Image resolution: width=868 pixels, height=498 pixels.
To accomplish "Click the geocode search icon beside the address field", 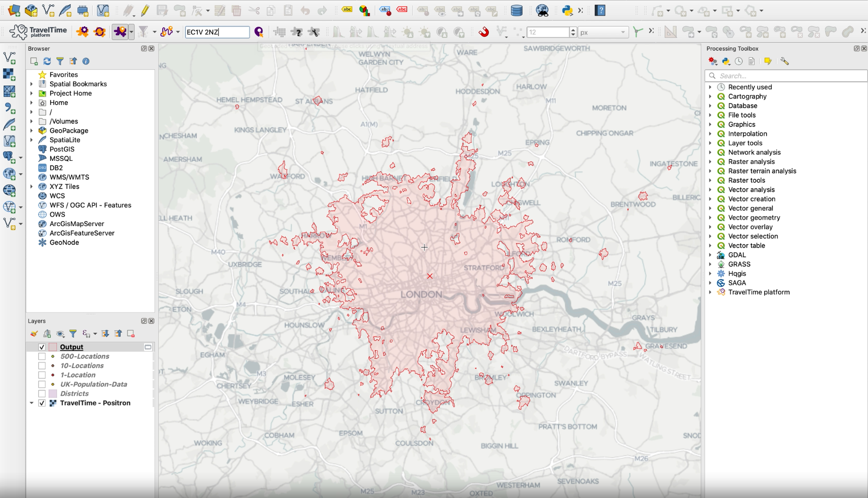I will [259, 32].
